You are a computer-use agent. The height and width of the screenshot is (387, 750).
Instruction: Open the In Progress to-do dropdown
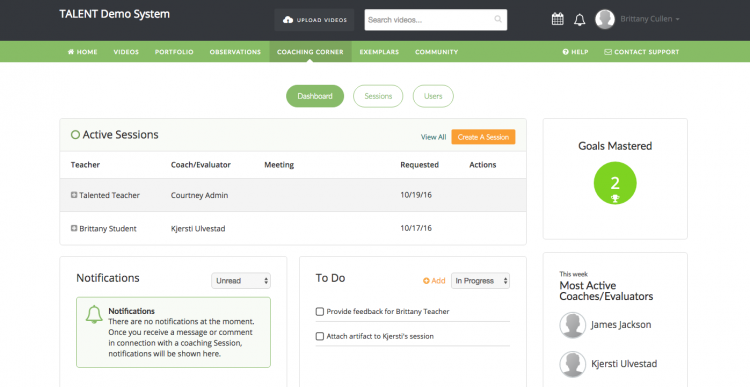(x=480, y=281)
